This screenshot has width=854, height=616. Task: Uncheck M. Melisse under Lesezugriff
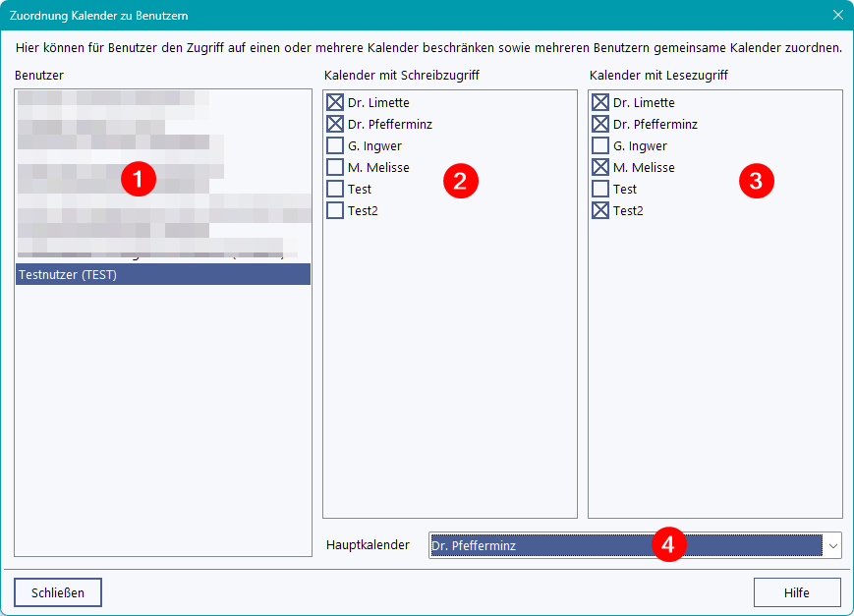(x=600, y=167)
